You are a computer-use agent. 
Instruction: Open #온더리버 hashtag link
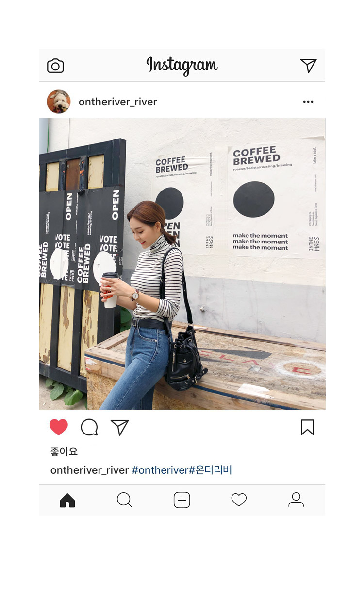(x=211, y=470)
